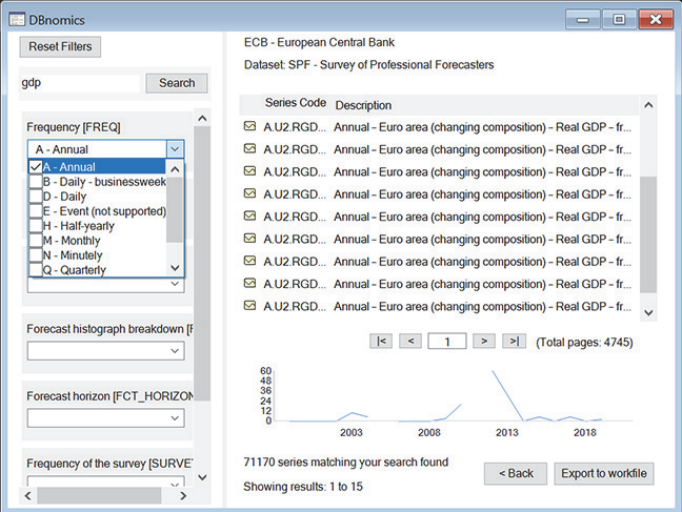Select the first A.U2.RGD... series code
The height and width of the screenshot is (512, 682).
point(294,127)
